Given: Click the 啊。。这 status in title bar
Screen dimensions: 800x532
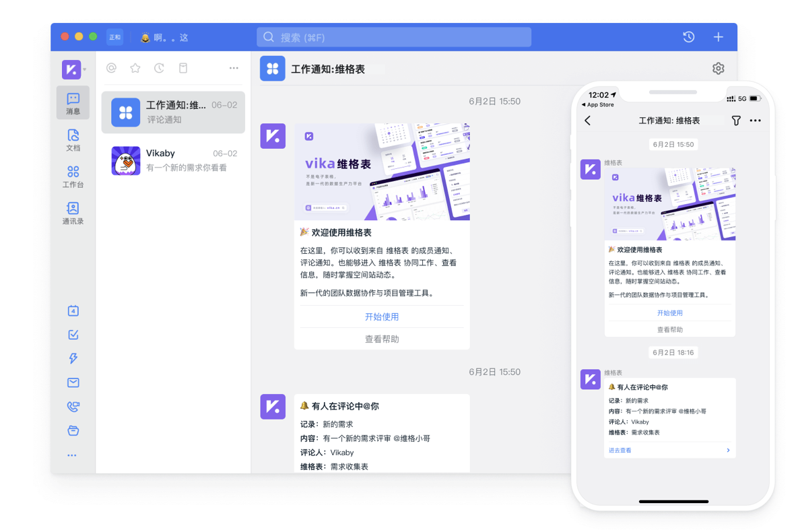Looking at the screenshot, I should point(164,37).
